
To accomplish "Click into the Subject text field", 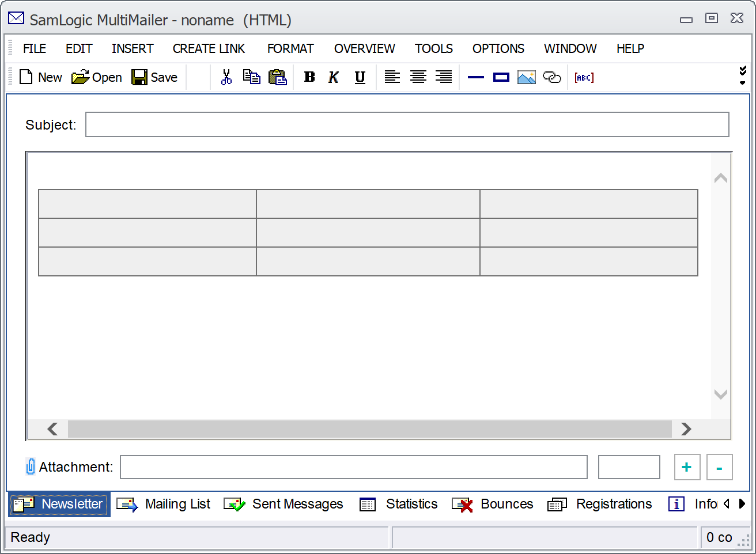I will click(407, 124).
